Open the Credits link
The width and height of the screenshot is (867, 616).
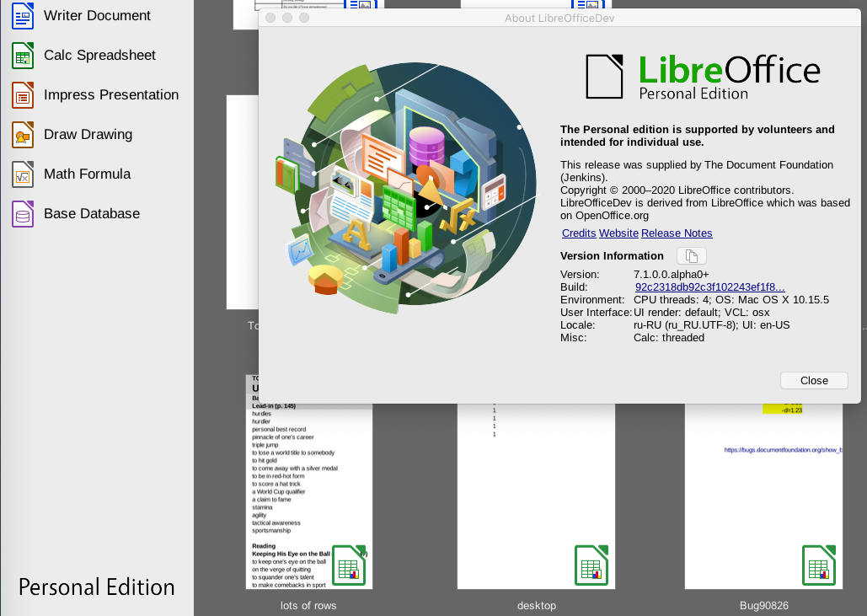[579, 233]
